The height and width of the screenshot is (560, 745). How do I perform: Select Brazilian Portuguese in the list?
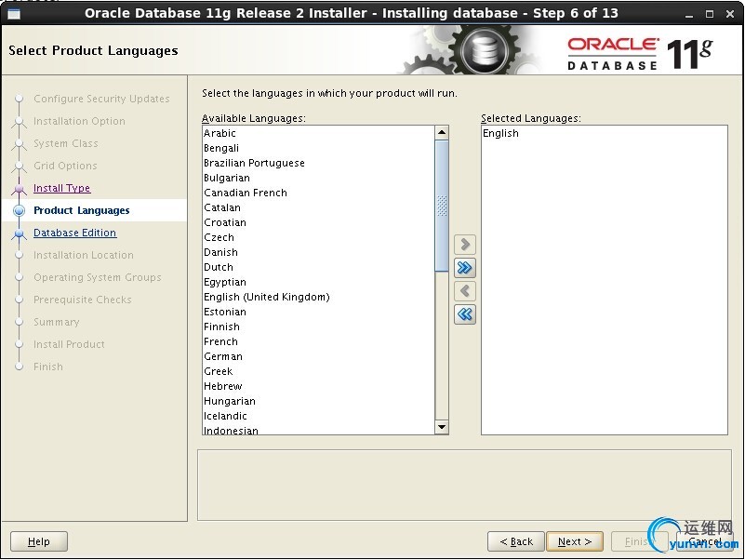(x=318, y=163)
